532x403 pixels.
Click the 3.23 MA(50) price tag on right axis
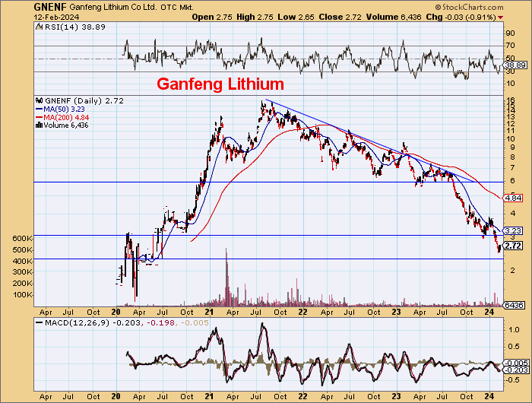point(513,231)
